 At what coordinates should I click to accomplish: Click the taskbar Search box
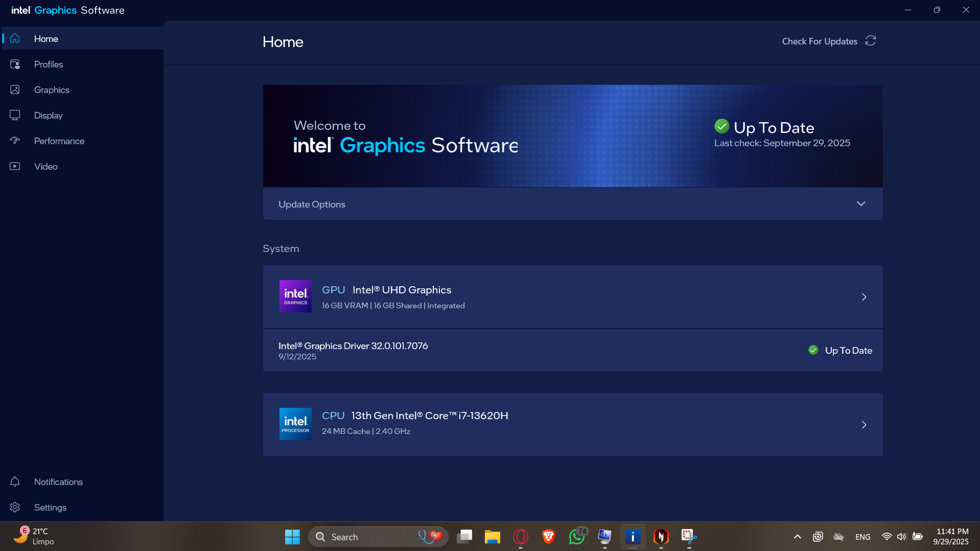(378, 537)
